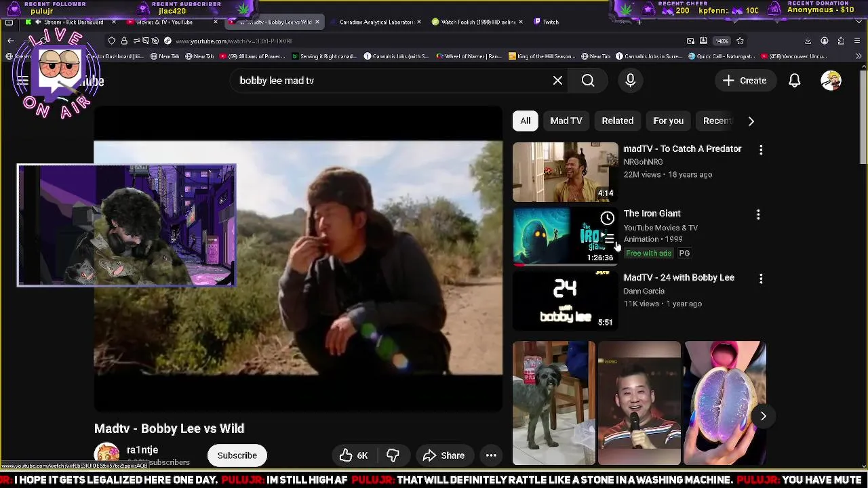Open the dog Short thumbnail
The height and width of the screenshot is (488, 868).
click(554, 403)
